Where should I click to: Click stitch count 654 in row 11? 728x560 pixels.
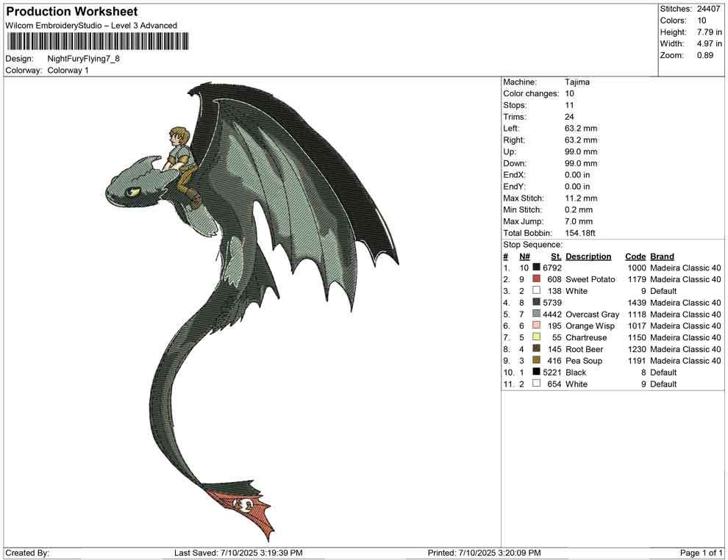(554, 384)
